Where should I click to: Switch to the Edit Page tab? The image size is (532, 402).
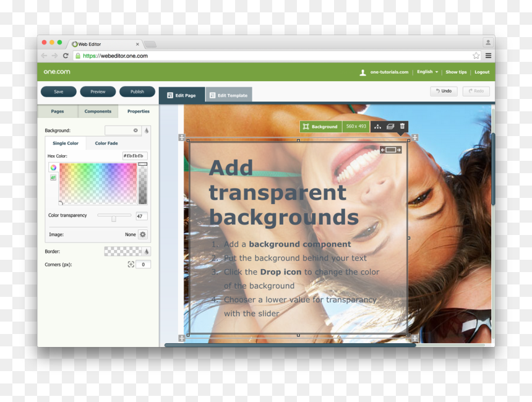182,95
